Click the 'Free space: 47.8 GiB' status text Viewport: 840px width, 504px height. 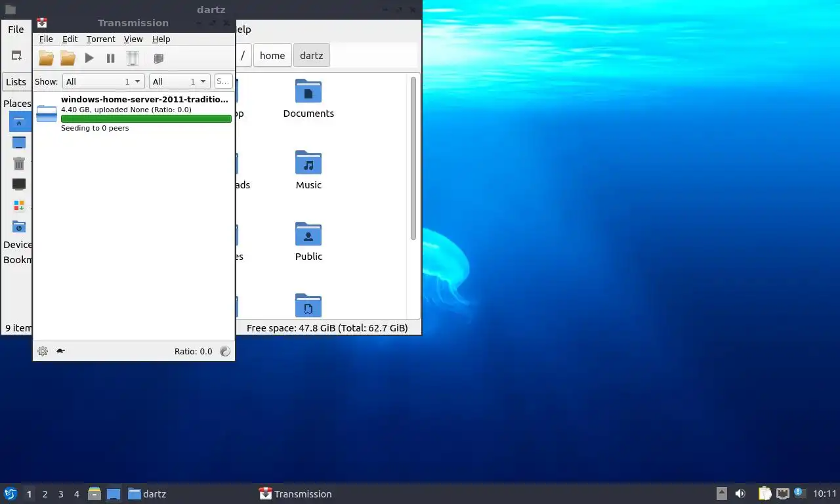327,328
